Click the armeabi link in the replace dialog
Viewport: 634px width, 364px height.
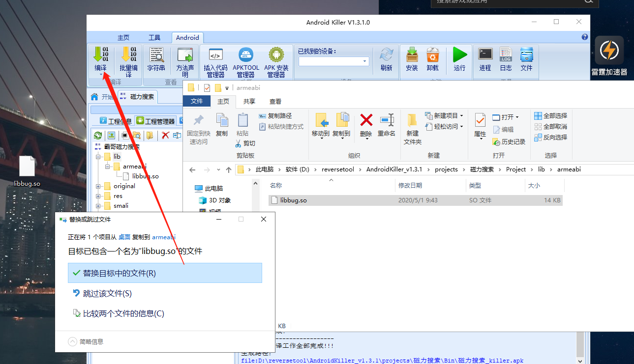(x=164, y=237)
